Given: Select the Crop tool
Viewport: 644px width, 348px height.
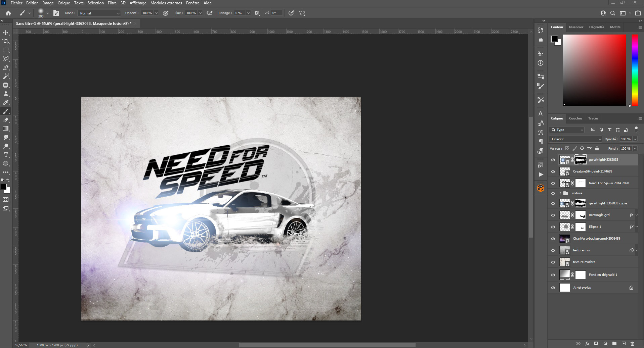Looking at the screenshot, I should pos(6,41).
